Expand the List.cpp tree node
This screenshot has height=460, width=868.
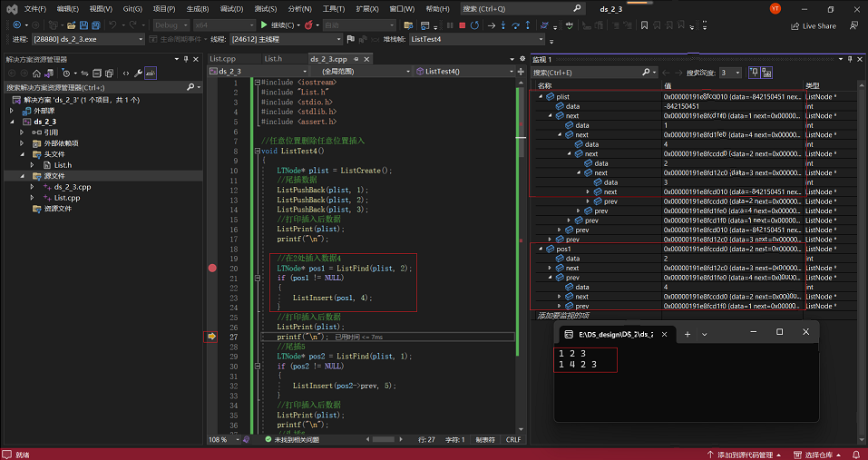[33, 198]
